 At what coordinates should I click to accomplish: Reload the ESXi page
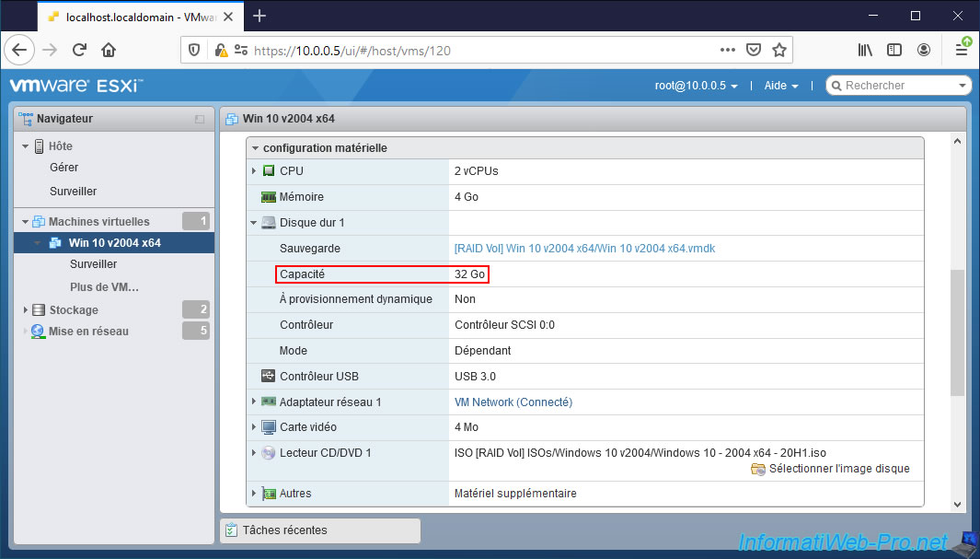click(x=79, y=50)
